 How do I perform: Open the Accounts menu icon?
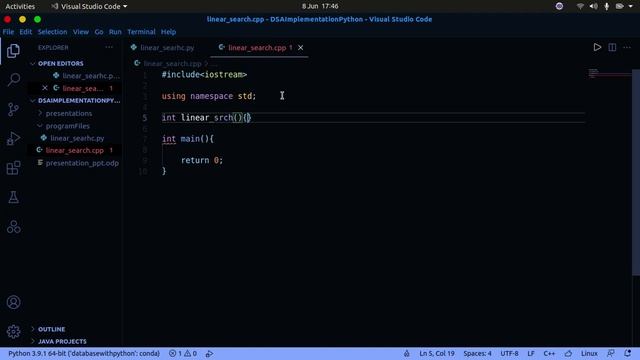coord(13,302)
